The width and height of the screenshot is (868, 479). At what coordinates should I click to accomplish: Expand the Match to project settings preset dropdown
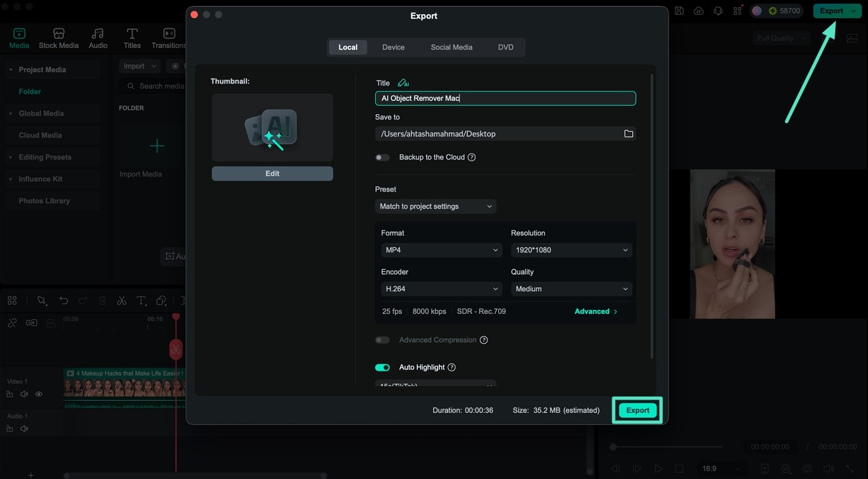click(435, 206)
